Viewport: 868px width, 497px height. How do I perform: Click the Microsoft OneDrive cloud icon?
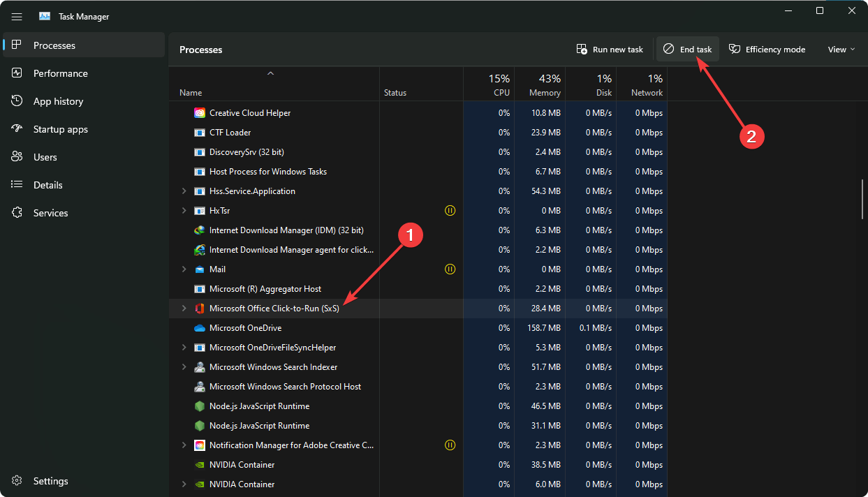click(199, 328)
